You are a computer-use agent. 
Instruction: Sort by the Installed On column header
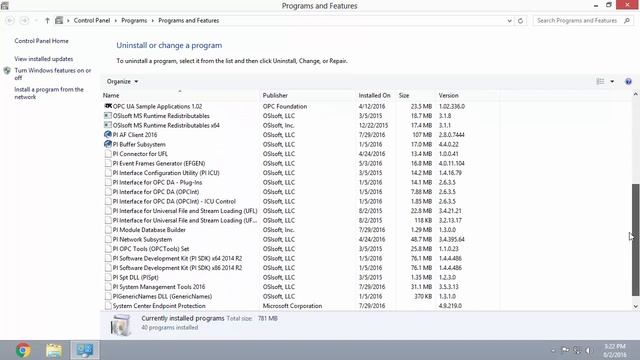tap(375, 95)
